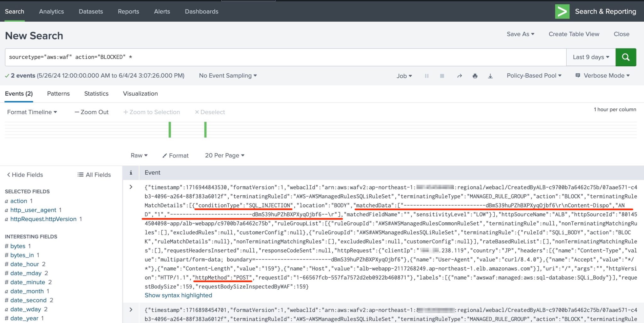Image resolution: width=644 pixels, height=323 pixels.
Task: Pause the search job
Action: [x=426, y=76]
